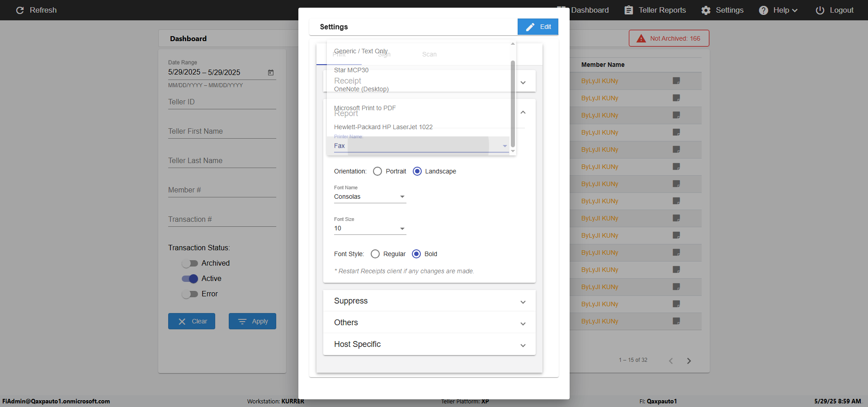Click the Member Name column header
Viewport: 868px width, 407px height.
coord(603,65)
